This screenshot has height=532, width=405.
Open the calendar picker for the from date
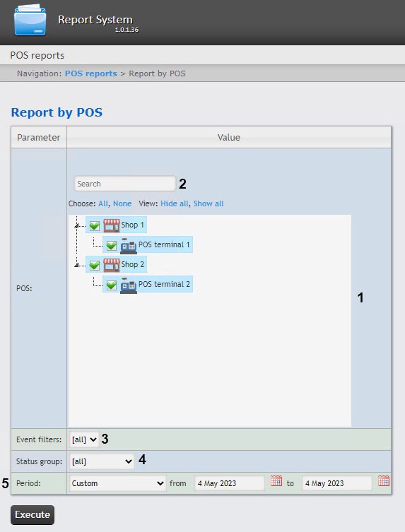click(276, 480)
